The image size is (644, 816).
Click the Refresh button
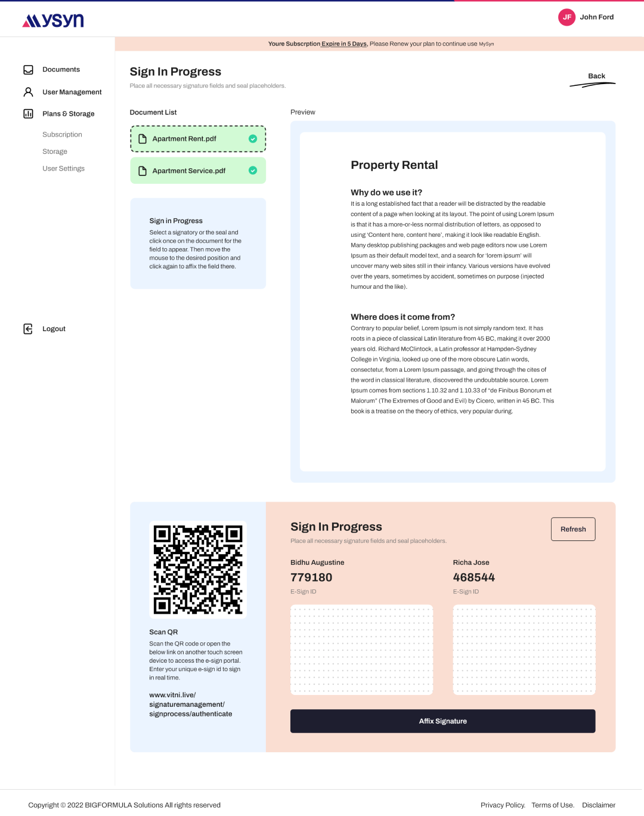coord(573,529)
